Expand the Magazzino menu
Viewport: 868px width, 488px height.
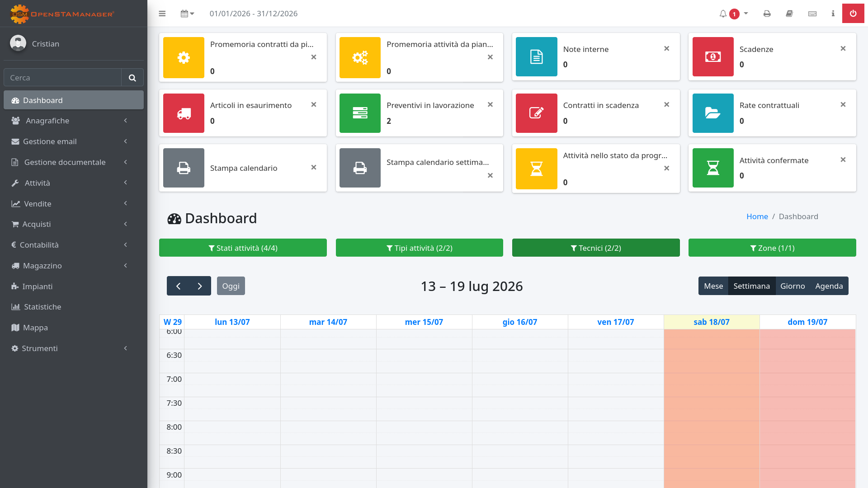(74, 266)
